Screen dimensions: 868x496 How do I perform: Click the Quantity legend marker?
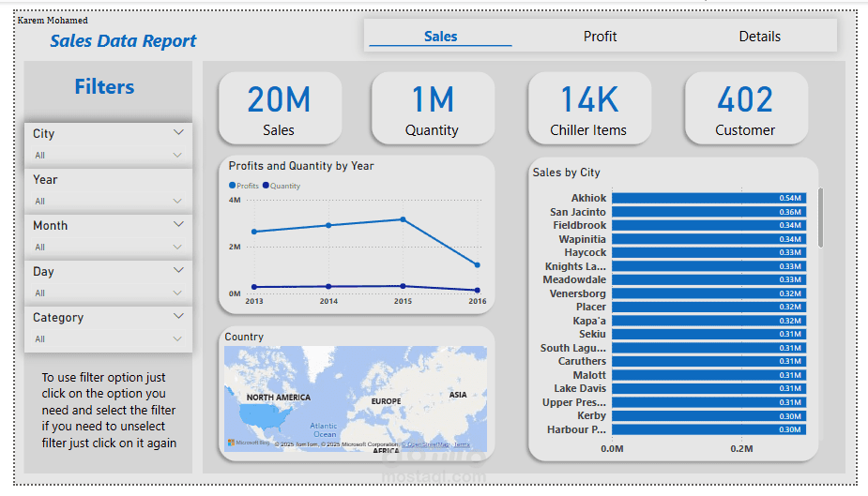pyautogui.click(x=266, y=186)
